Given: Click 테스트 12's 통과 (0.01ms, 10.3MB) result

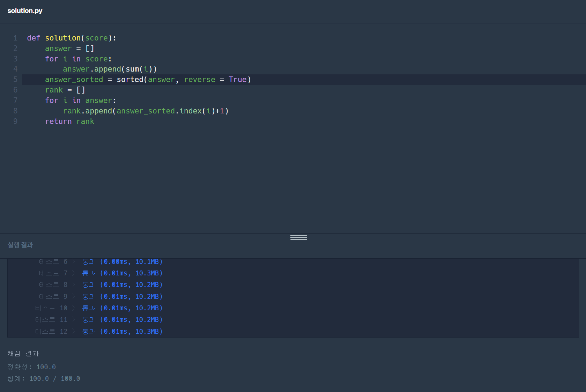Looking at the screenshot, I should click(122, 332).
